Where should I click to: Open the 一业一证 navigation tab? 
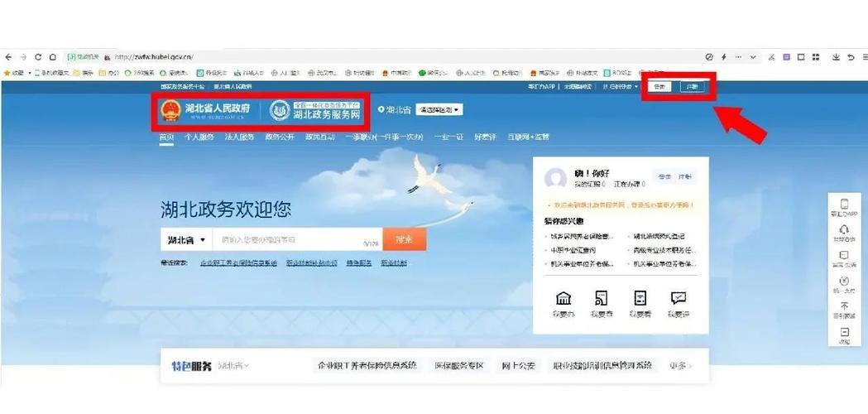click(x=448, y=137)
